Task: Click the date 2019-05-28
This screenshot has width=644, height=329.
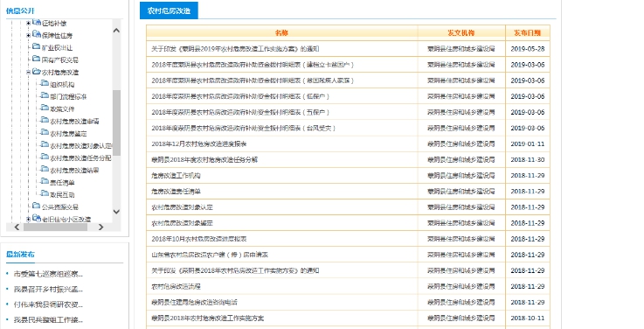Action: 528,49
